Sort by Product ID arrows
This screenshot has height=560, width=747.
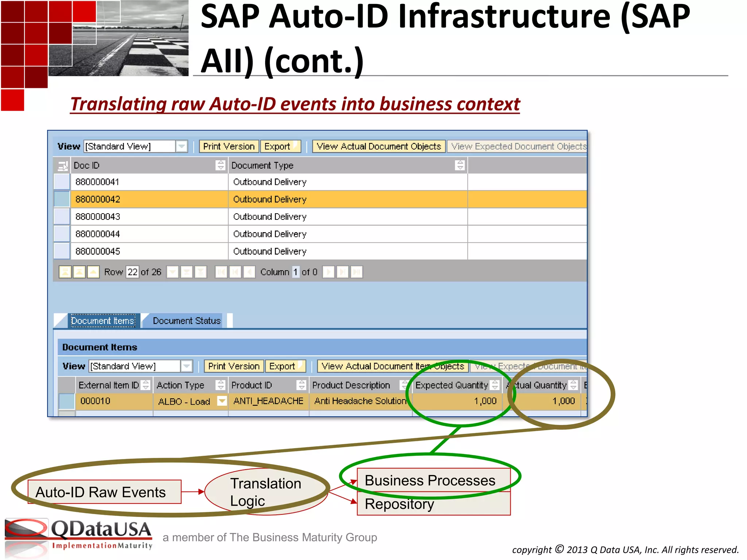point(301,385)
